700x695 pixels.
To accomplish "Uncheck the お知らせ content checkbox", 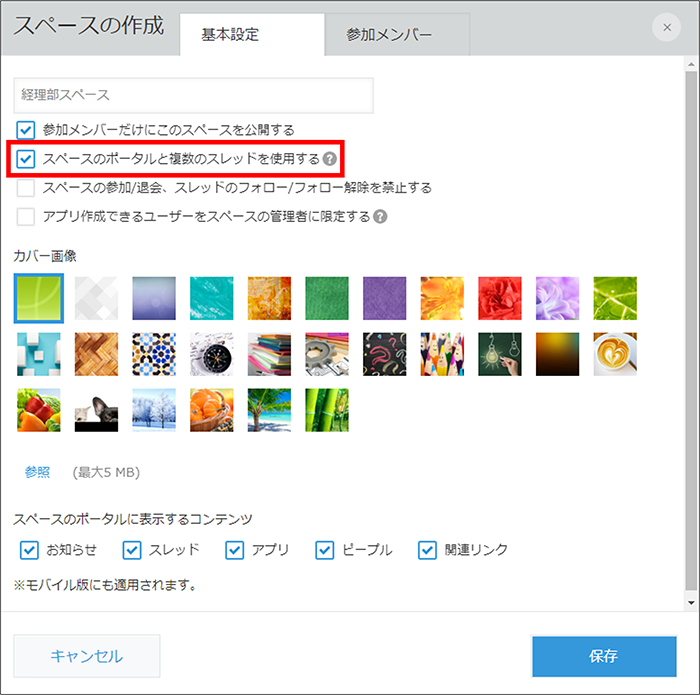I will point(29,550).
